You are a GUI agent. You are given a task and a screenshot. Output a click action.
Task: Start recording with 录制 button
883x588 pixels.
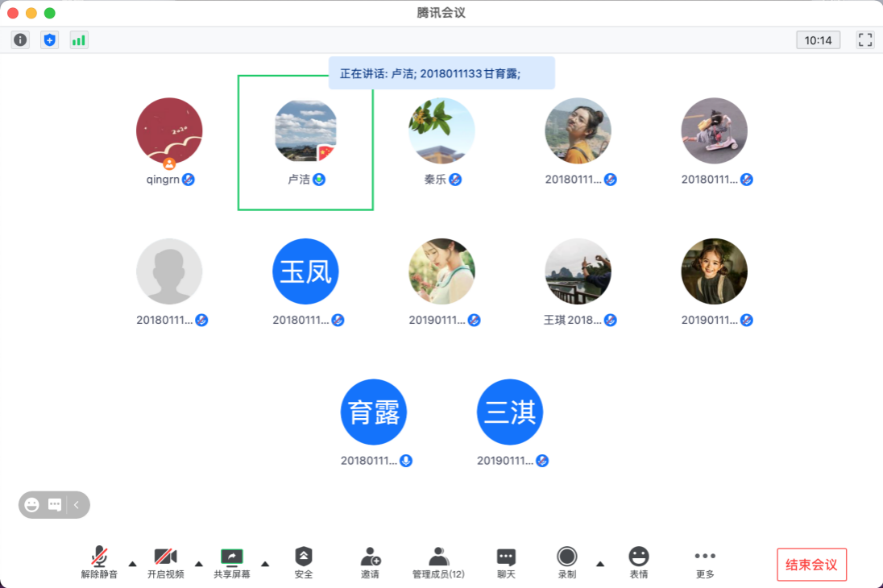[567, 562]
